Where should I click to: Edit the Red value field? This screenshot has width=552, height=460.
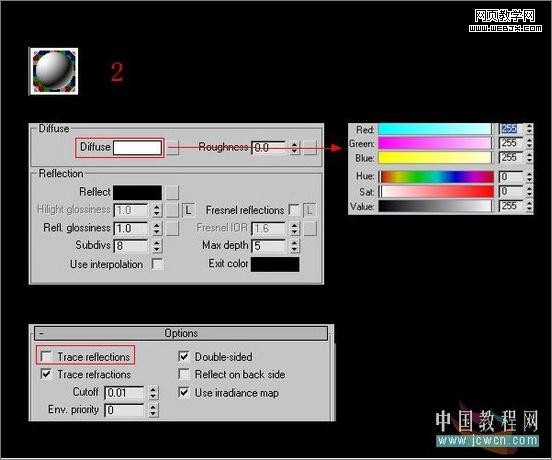(x=511, y=129)
